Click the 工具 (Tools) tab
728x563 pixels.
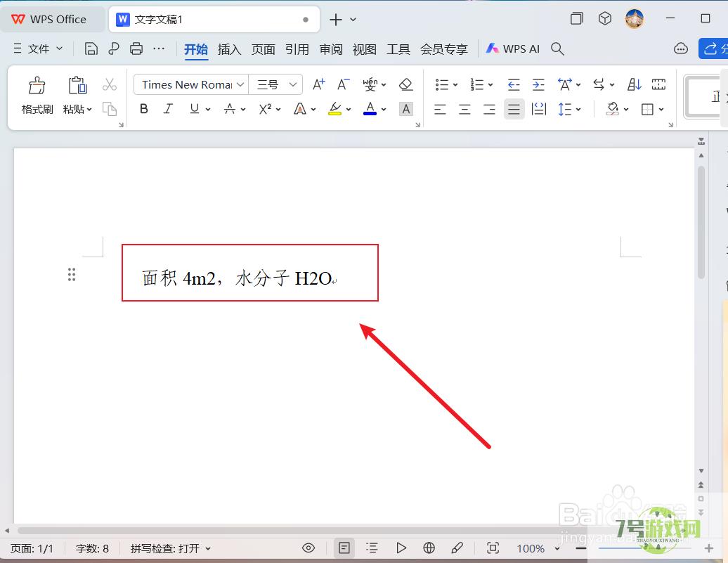398,48
